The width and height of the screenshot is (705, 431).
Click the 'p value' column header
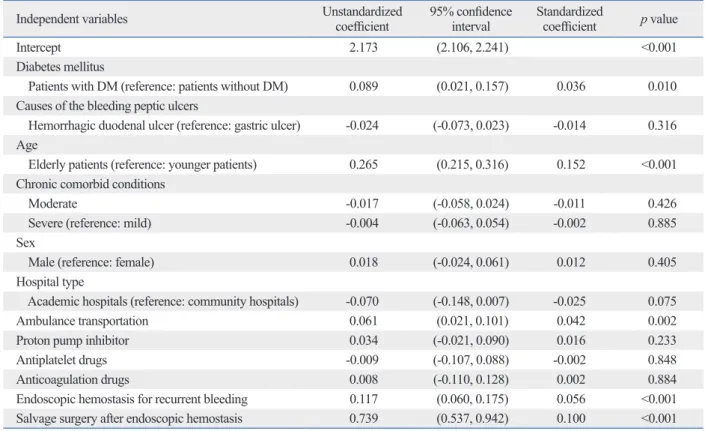659,19
